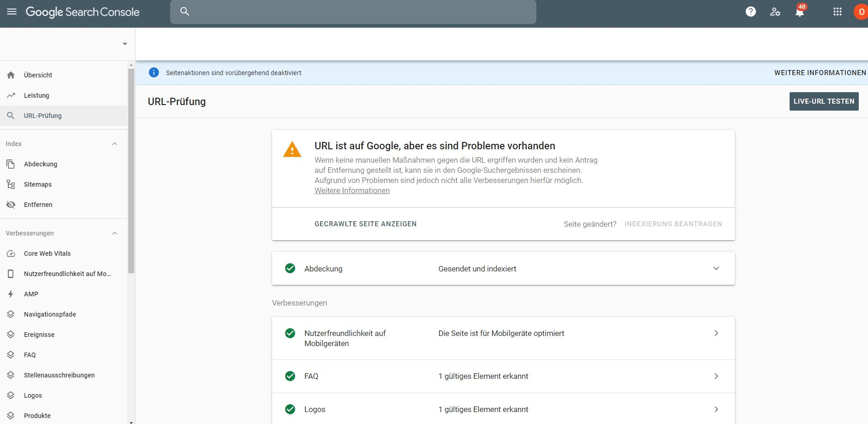Screen dimensions: 868x424
Task: Open Logos result details chevron
Action: (716, 409)
